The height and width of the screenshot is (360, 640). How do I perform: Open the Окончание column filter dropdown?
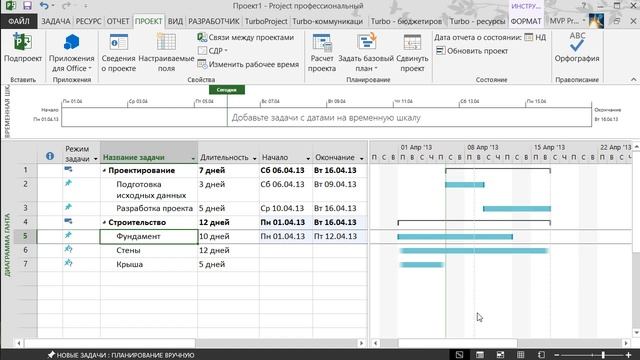pyautogui.click(x=362, y=158)
